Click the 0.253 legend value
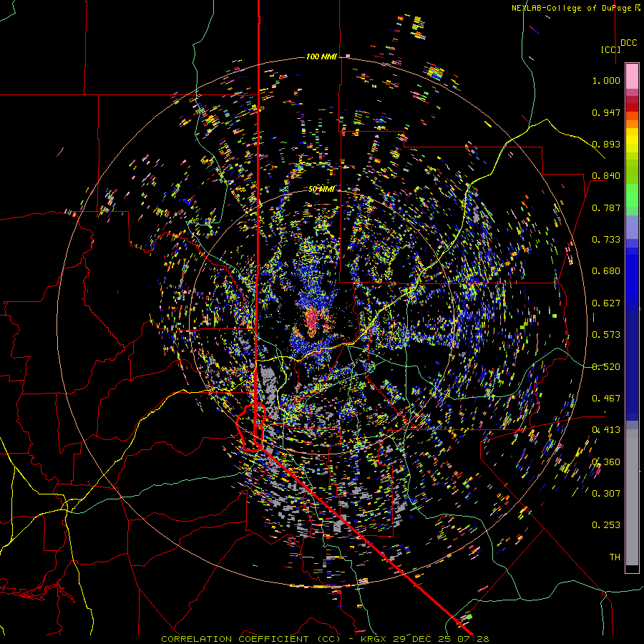 coord(606,525)
